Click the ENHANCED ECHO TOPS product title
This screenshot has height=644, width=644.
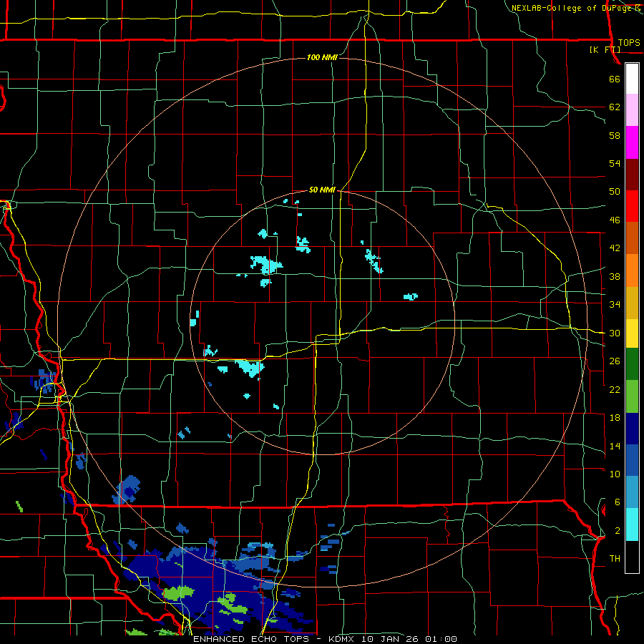[253, 639]
